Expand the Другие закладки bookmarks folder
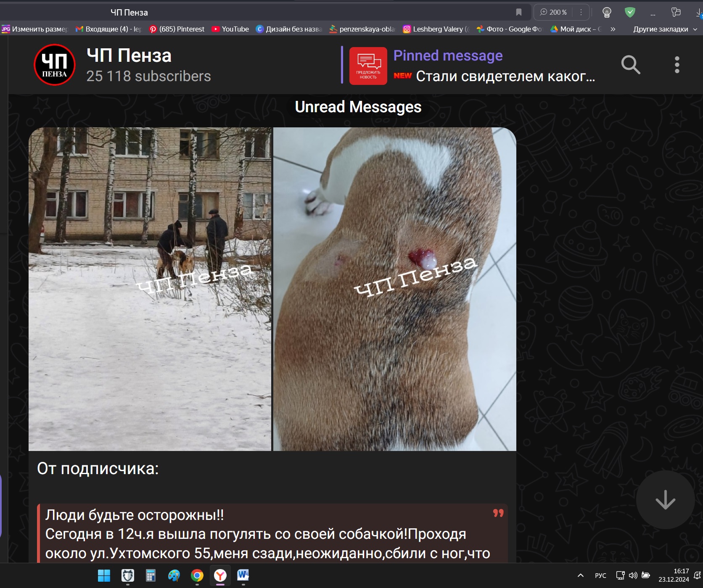This screenshot has height=588, width=703. pyautogui.click(x=665, y=29)
